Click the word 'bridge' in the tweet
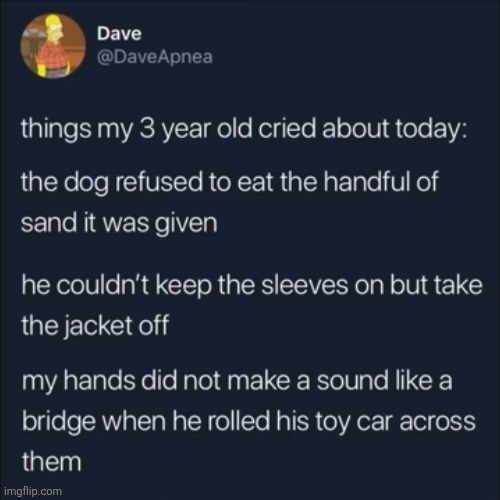Viewport: 500px width, 500px height. (x=59, y=422)
